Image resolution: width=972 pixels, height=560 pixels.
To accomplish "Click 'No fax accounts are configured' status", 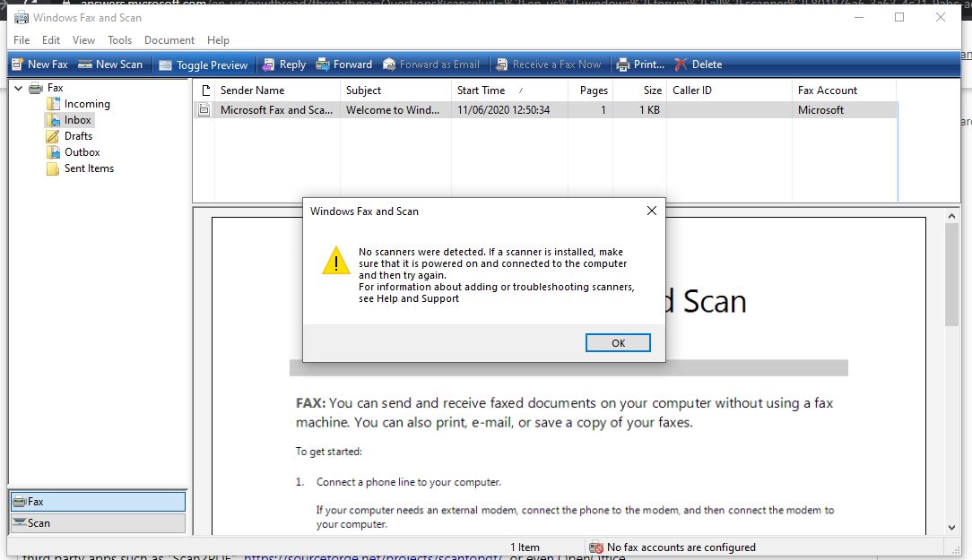I will pos(681,547).
